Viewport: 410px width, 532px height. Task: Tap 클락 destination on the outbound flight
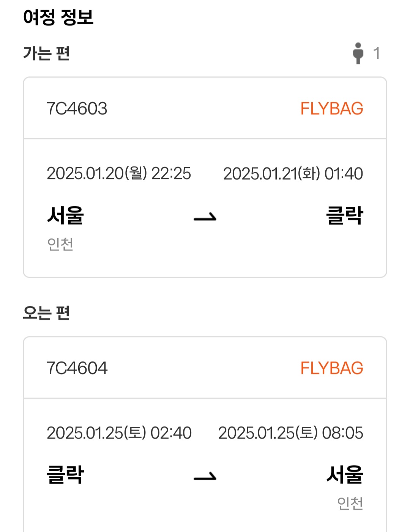click(x=345, y=215)
